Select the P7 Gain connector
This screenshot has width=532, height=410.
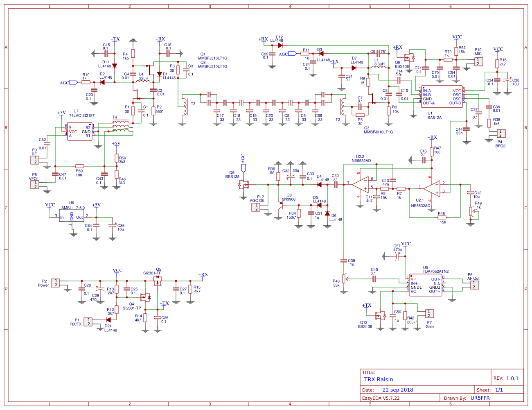[x=429, y=314]
